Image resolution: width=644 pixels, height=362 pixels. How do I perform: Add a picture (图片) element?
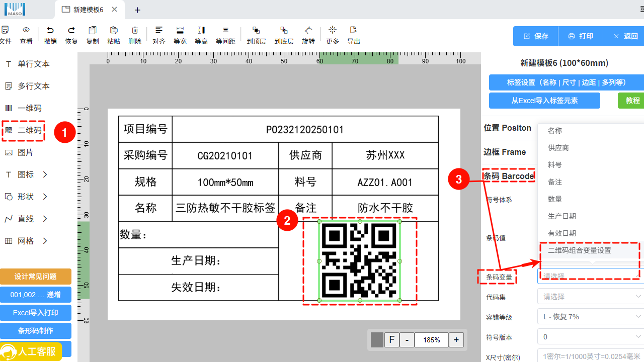click(x=20, y=153)
